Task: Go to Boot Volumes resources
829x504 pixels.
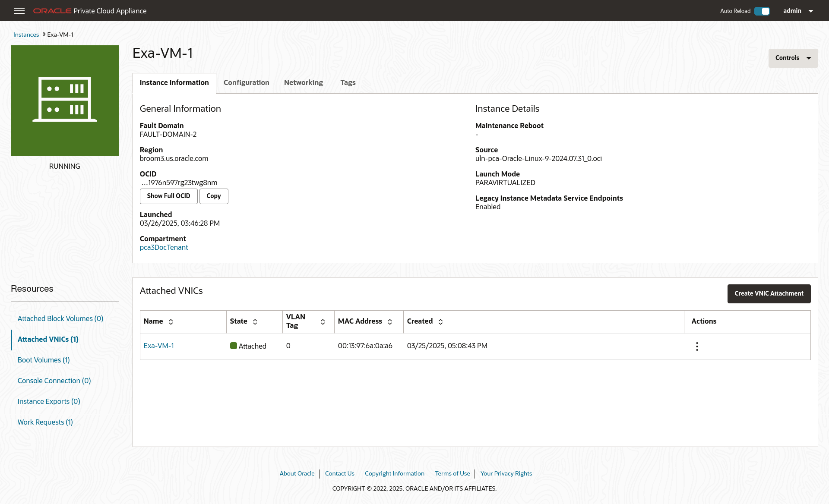Action: pyautogui.click(x=44, y=360)
